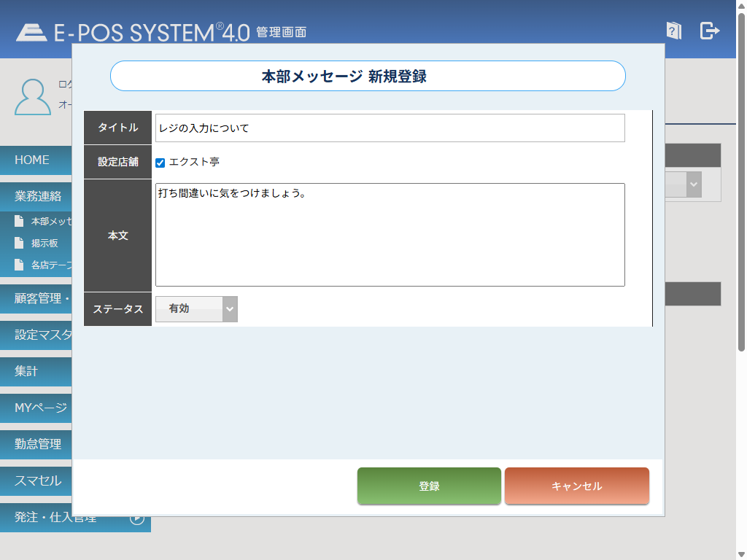
Task: Click the help manual icon in header
Action: coord(673,31)
